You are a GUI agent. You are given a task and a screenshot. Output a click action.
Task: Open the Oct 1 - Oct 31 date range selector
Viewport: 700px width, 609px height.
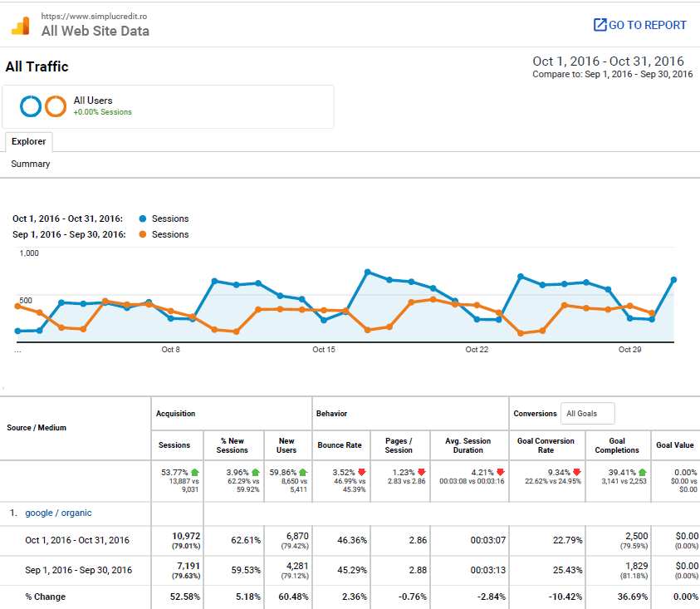tap(607, 61)
